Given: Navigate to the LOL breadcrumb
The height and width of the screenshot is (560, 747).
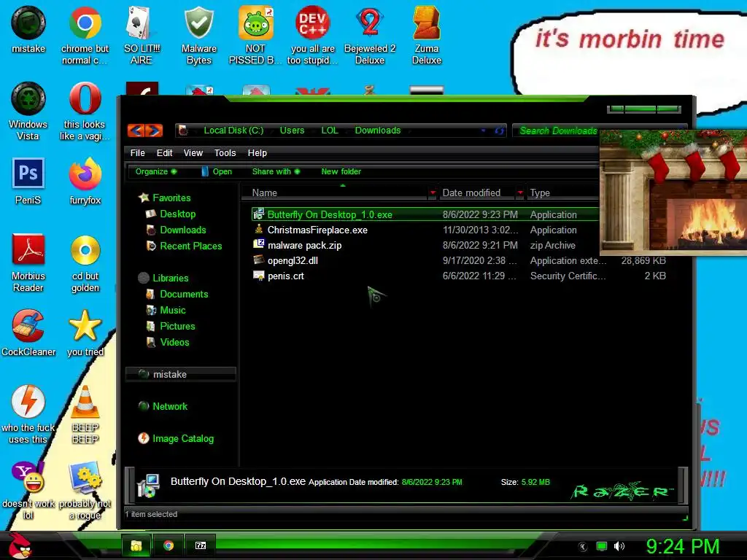Looking at the screenshot, I should pyautogui.click(x=330, y=131).
